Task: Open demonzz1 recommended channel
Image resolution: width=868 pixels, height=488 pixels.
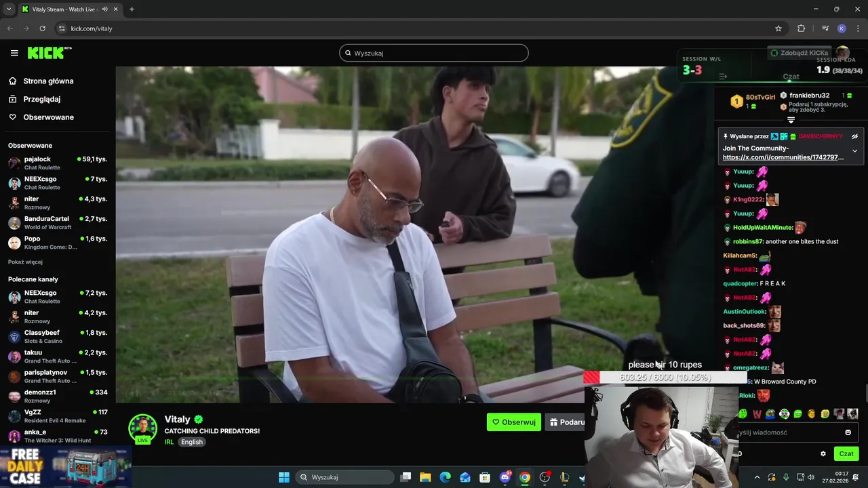Action: click(x=58, y=396)
